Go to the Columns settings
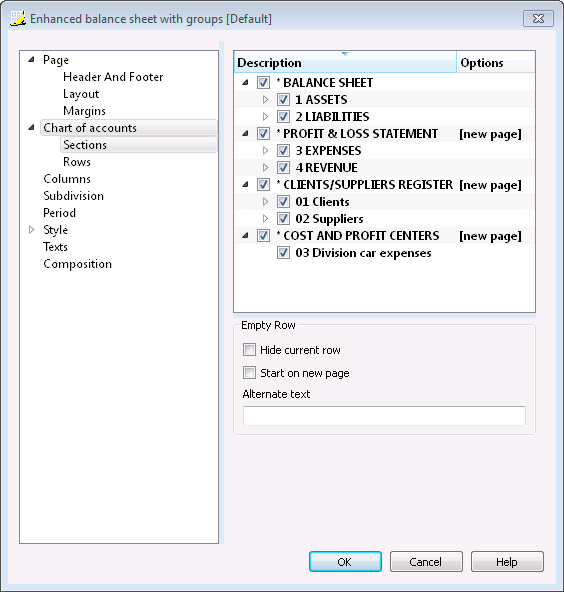The height and width of the screenshot is (592, 564). pos(67,179)
